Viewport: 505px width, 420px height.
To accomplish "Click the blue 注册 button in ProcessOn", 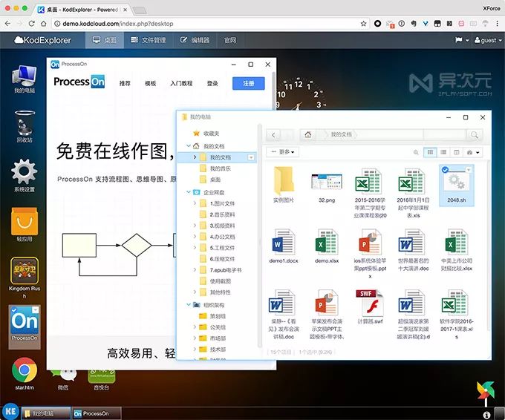I will tap(248, 84).
